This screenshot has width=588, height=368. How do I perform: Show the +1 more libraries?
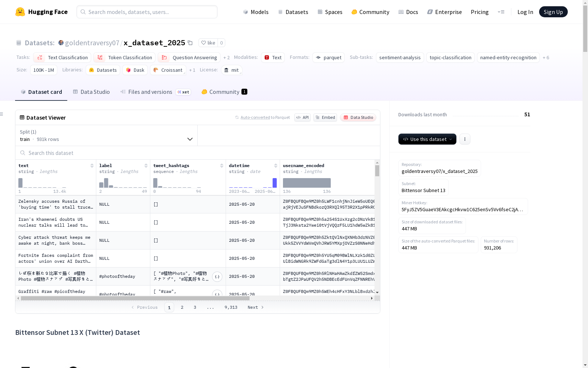tap(192, 70)
